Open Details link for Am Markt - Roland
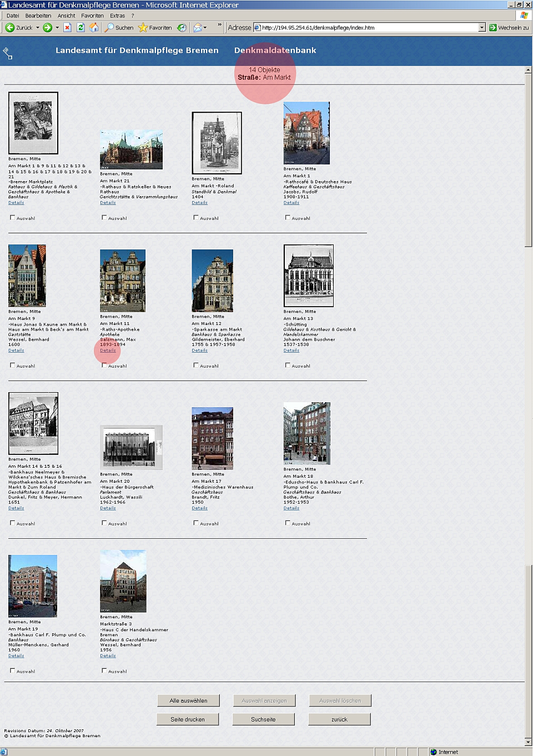Viewport: 533px width, 756px height. [x=199, y=203]
